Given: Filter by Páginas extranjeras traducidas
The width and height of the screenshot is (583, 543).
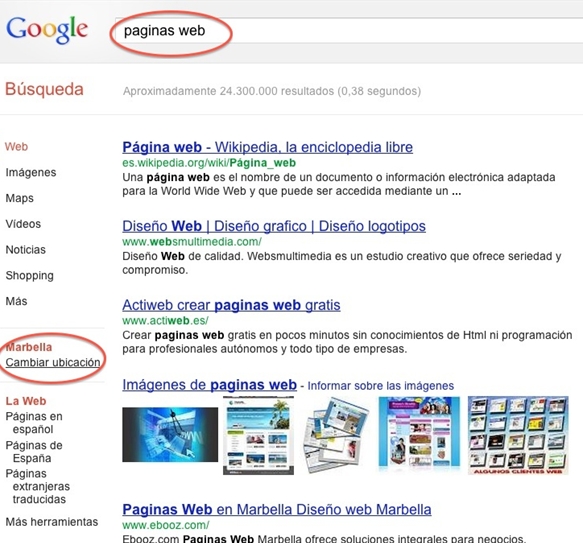Looking at the screenshot, I should (x=38, y=486).
